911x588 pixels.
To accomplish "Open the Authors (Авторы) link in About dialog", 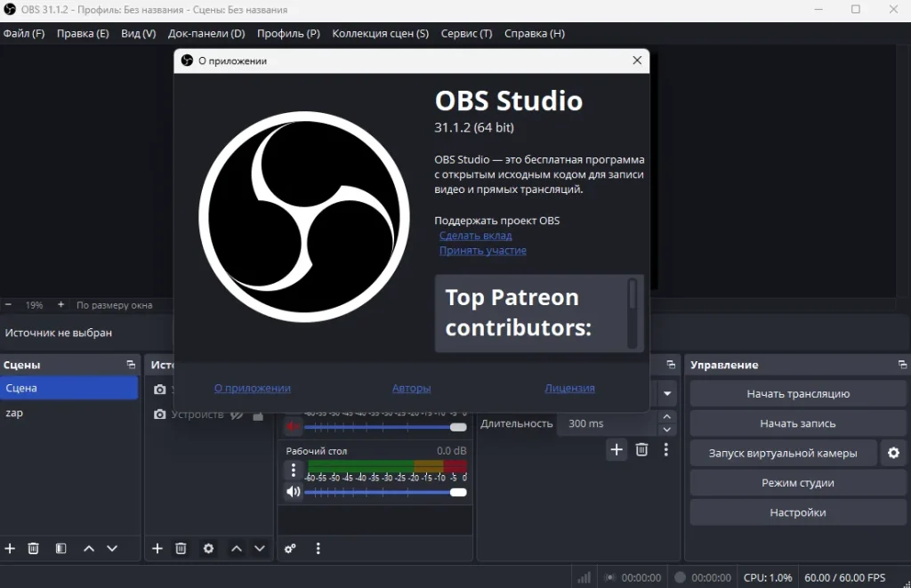I will (411, 388).
